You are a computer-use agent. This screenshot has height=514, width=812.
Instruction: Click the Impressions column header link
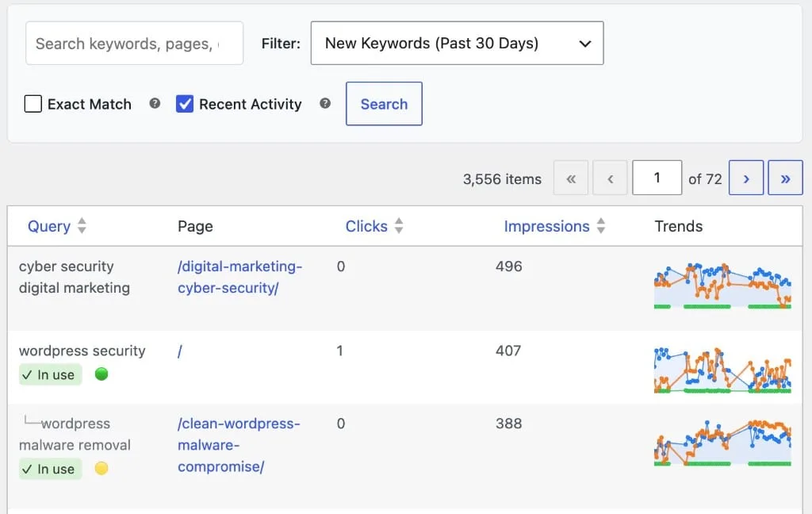(x=546, y=226)
